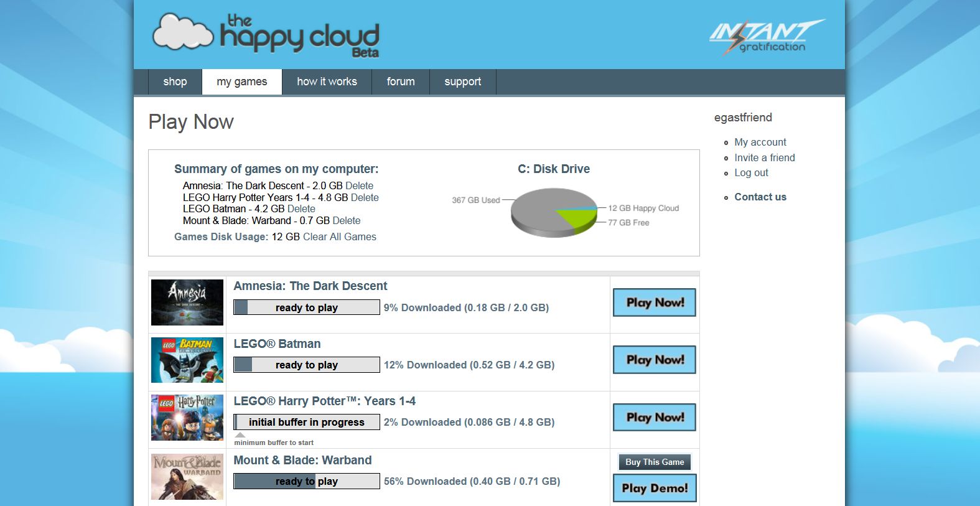The width and height of the screenshot is (980, 506).
Task: Open the support tab
Action: [463, 82]
